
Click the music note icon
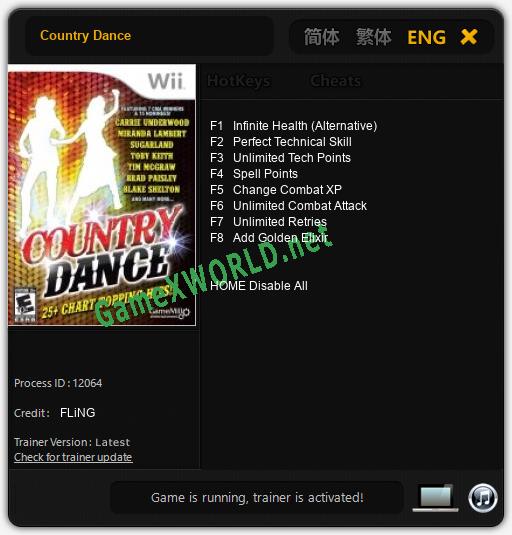click(x=482, y=498)
